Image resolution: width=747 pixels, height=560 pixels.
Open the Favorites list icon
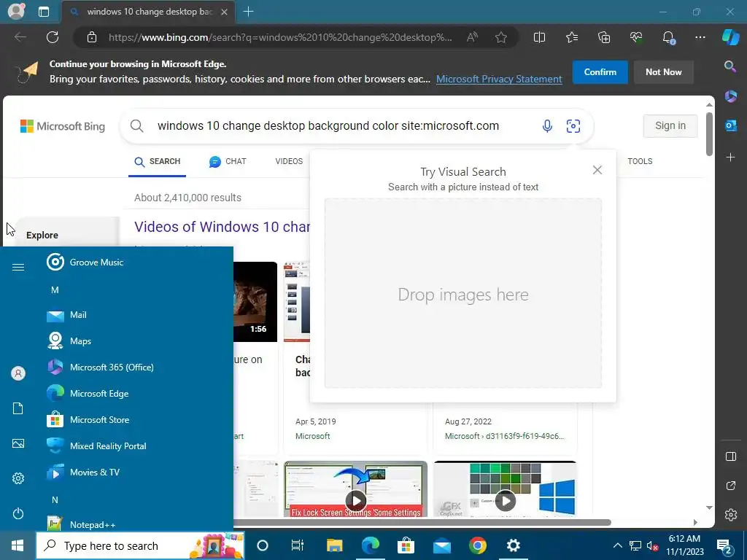(x=572, y=37)
